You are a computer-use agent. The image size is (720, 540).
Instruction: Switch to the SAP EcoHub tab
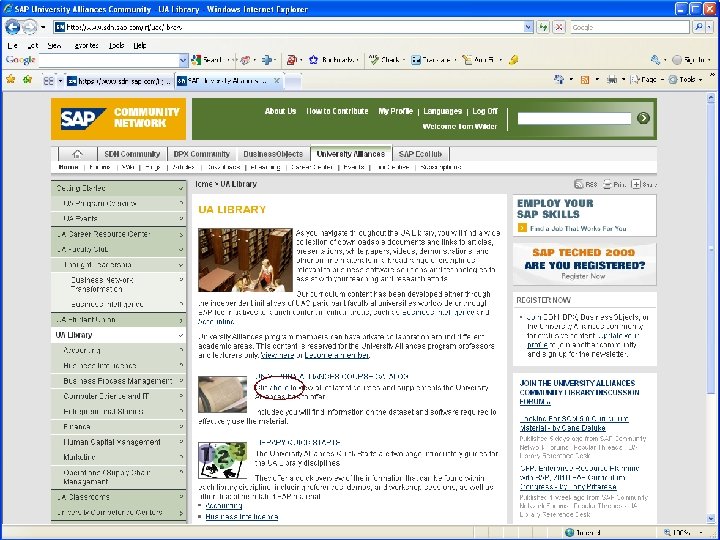[421, 154]
